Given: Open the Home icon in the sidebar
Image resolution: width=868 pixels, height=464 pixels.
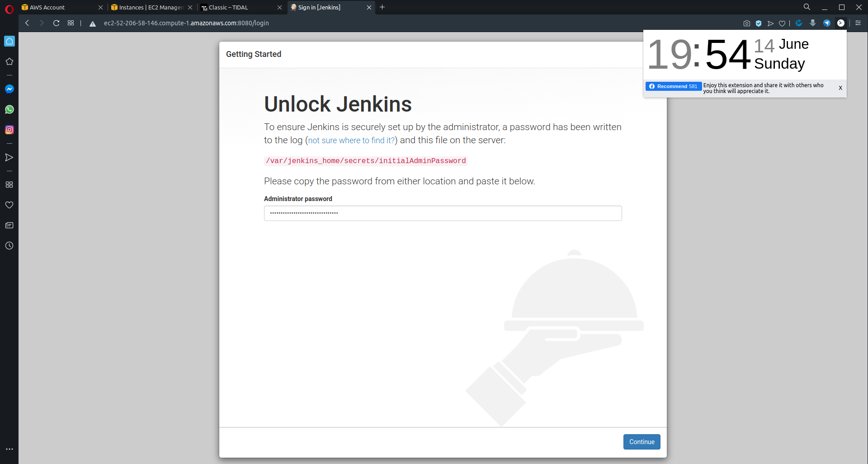Looking at the screenshot, I should pos(9,41).
